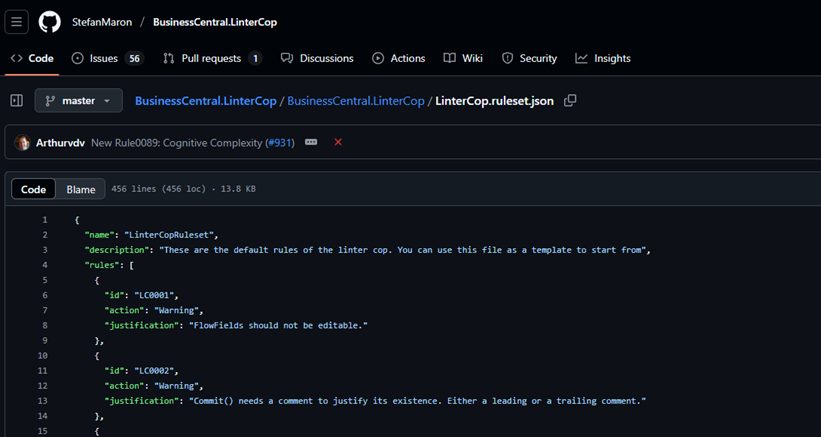The image size is (821, 437).
Task: Switch to the Code tab
Action: pos(32,58)
